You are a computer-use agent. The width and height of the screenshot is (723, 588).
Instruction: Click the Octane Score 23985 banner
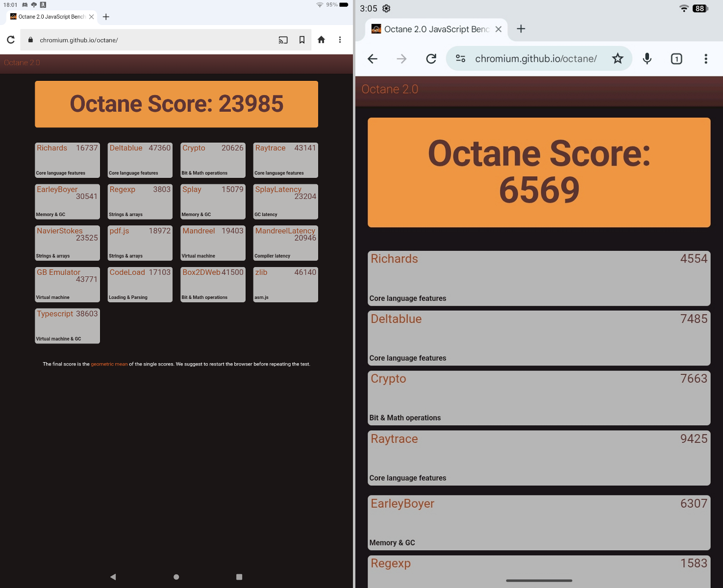pyautogui.click(x=176, y=104)
